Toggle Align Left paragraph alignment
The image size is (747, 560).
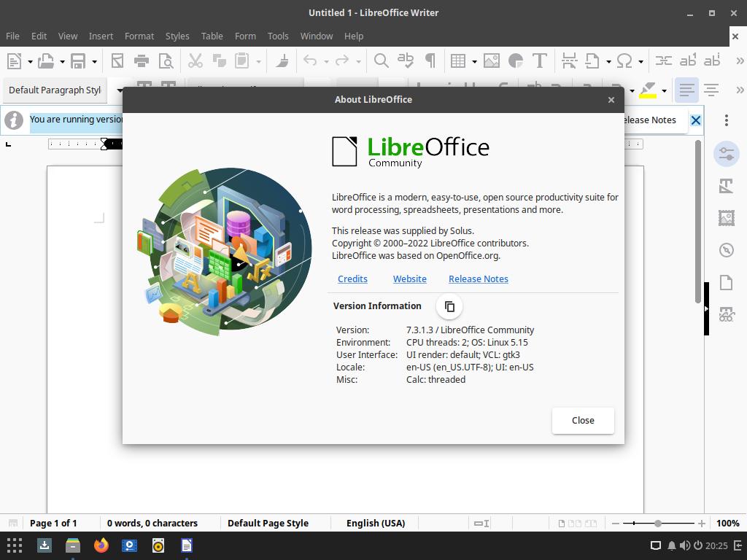pos(687,90)
